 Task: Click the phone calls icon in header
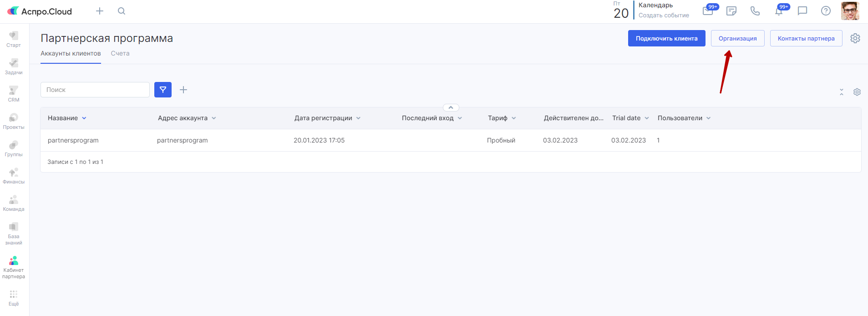tap(755, 11)
